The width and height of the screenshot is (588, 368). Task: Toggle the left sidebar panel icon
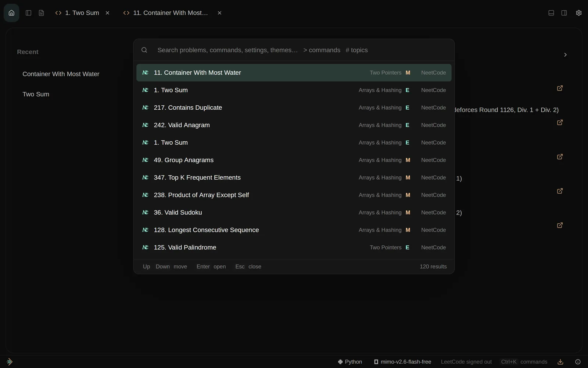[28, 13]
